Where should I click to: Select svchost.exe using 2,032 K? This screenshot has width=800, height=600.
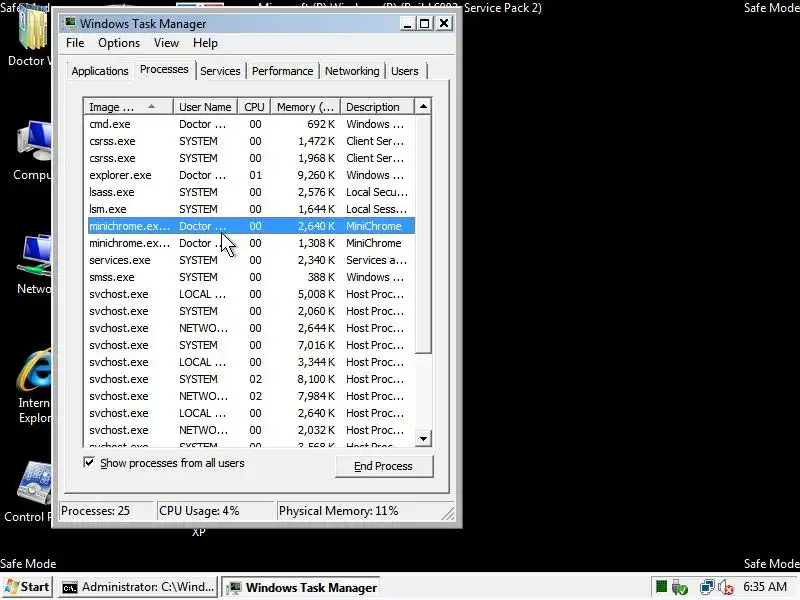click(x=250, y=430)
